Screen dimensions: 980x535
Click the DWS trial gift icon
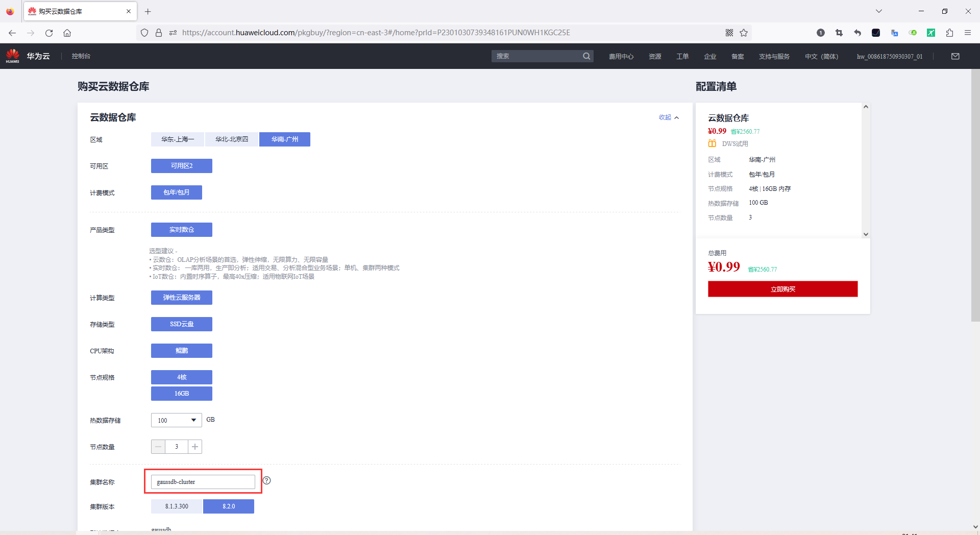point(712,143)
